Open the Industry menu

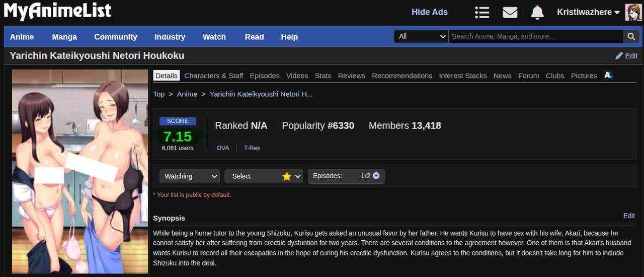170,37
